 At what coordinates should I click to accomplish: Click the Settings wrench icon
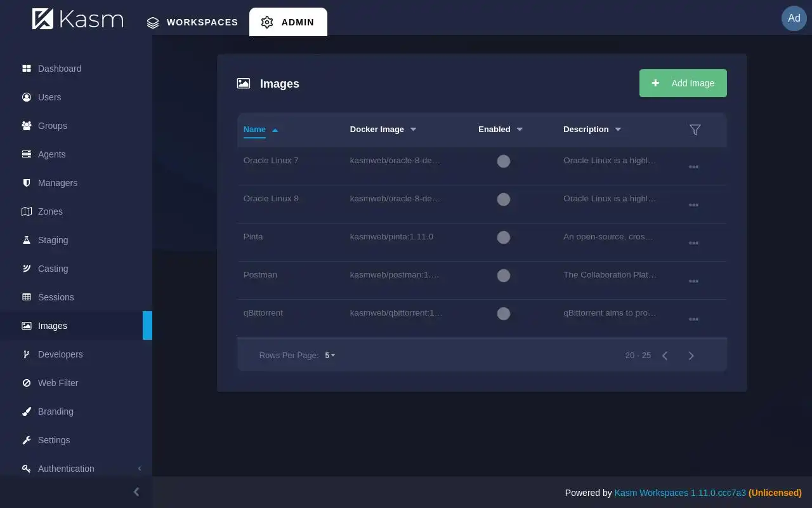pyautogui.click(x=27, y=440)
